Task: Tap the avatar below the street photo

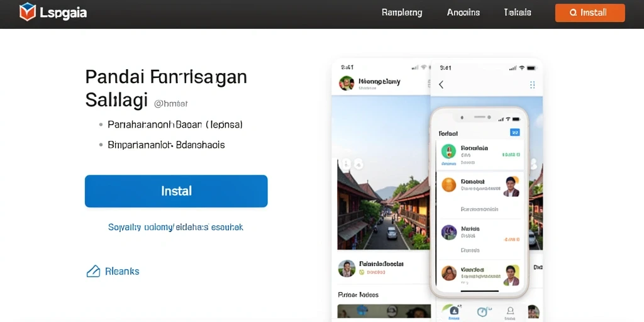Action: tap(347, 269)
